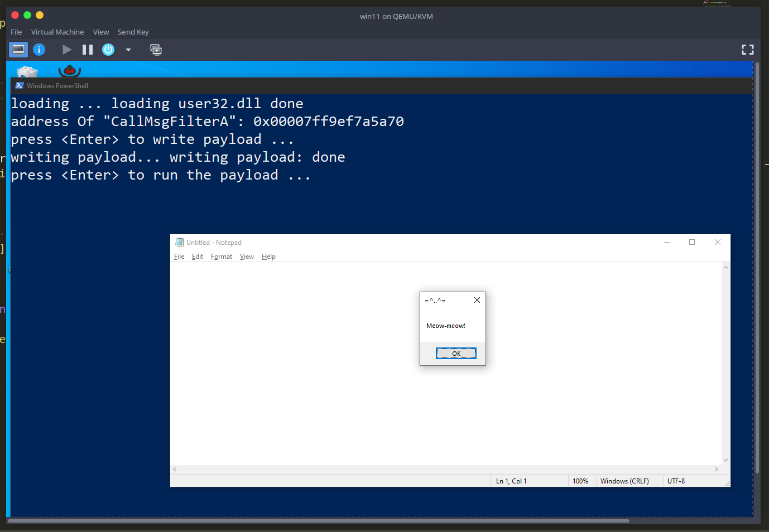
Task: Open the Send Key menu
Action: (x=133, y=32)
